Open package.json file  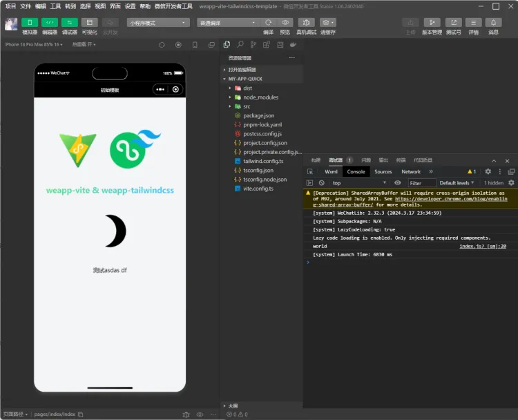(262, 115)
